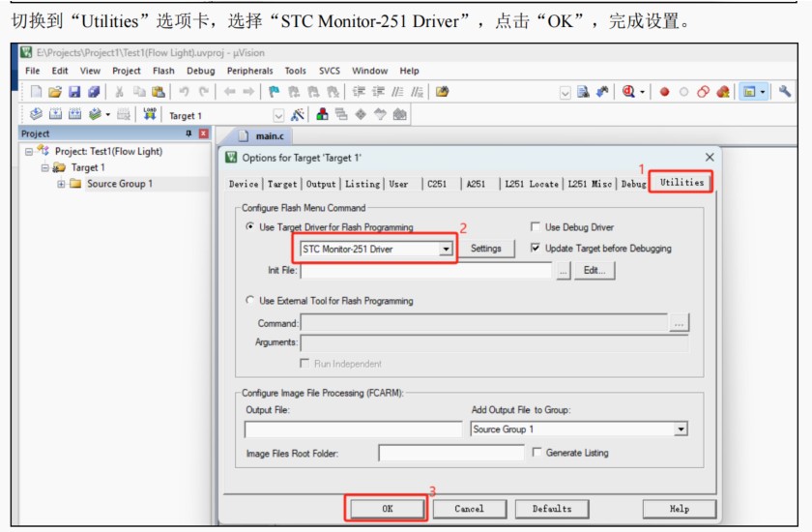The height and width of the screenshot is (532, 812).
Task: Click the OK button
Action: (x=387, y=509)
